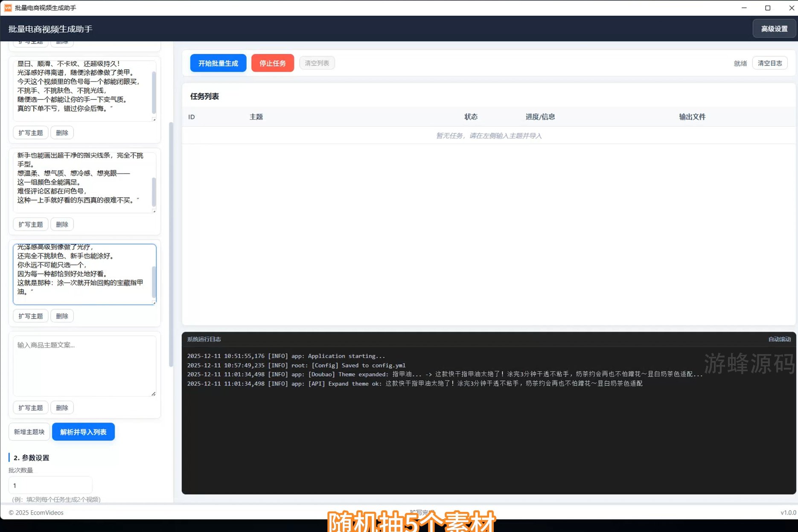Screen dimensions: 798x532
Task: Click the ID column header in task list
Action: coord(192,117)
